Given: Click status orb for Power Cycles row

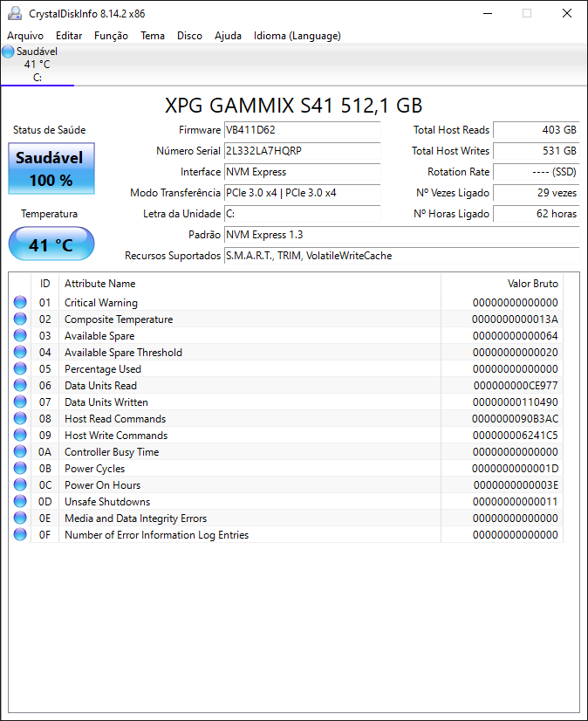Looking at the screenshot, I should (x=20, y=468).
